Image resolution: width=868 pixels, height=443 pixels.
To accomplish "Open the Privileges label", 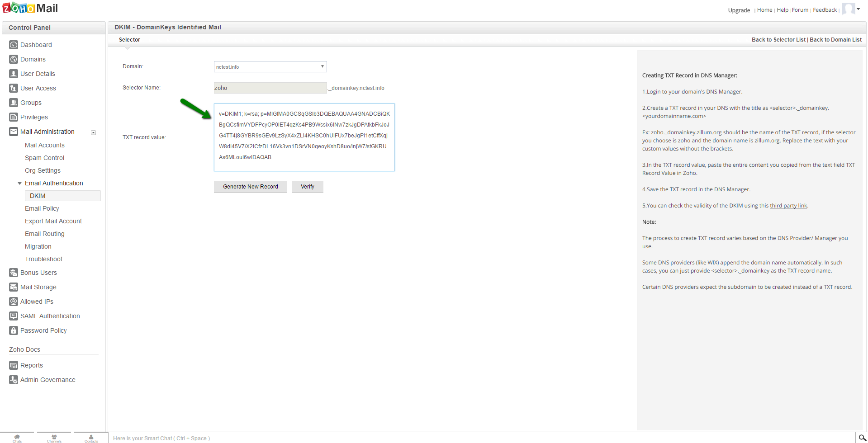I will (34, 117).
